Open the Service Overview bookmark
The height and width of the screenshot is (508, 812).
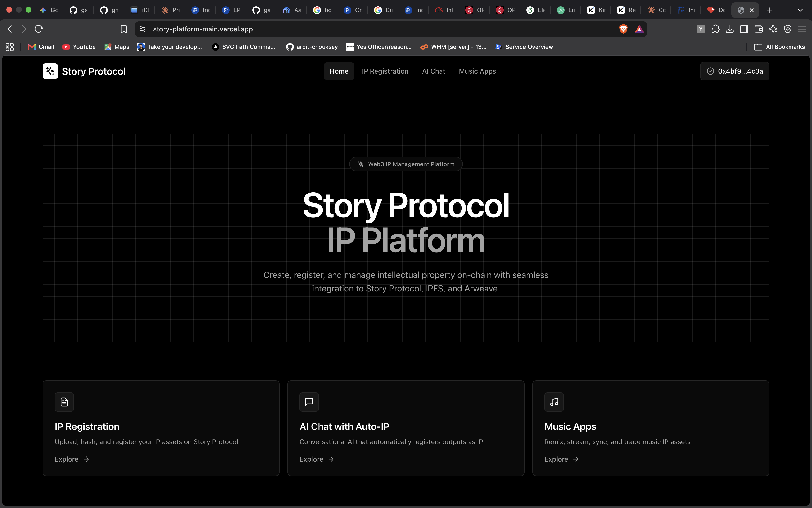tap(524, 47)
